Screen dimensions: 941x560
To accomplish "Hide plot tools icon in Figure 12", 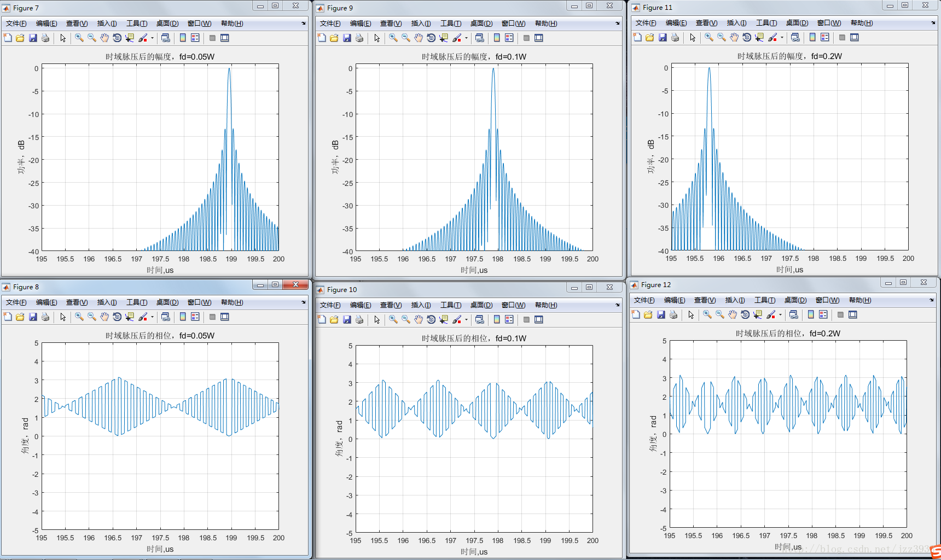I will [840, 314].
